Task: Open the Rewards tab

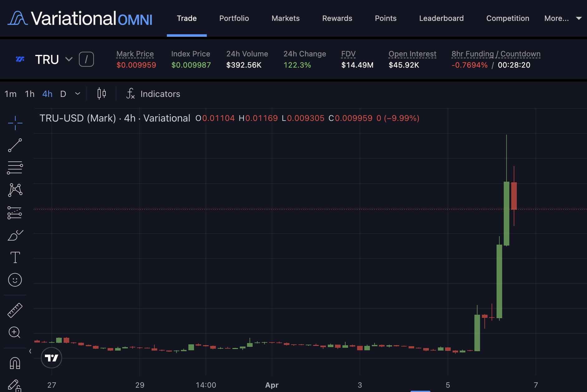Action: [337, 18]
